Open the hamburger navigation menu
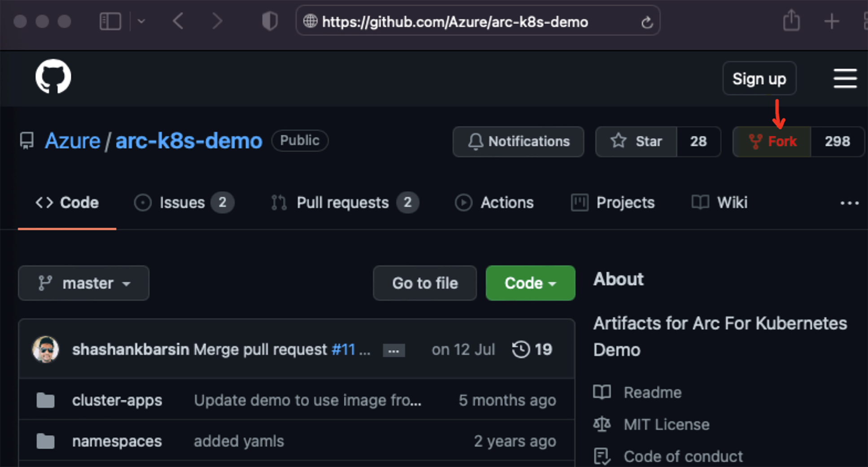Screen dimensions: 868x467 845,78
